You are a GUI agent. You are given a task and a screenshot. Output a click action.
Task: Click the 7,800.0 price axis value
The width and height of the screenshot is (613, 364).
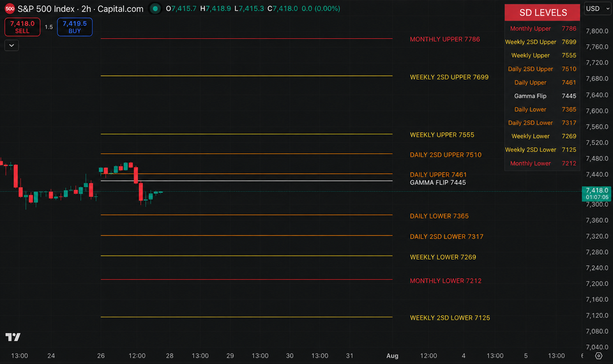[x=597, y=31]
